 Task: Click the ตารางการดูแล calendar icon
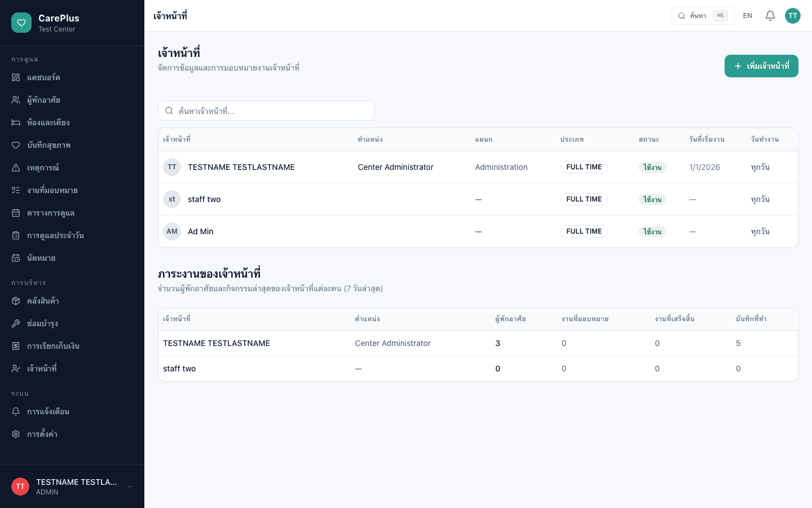point(16,213)
